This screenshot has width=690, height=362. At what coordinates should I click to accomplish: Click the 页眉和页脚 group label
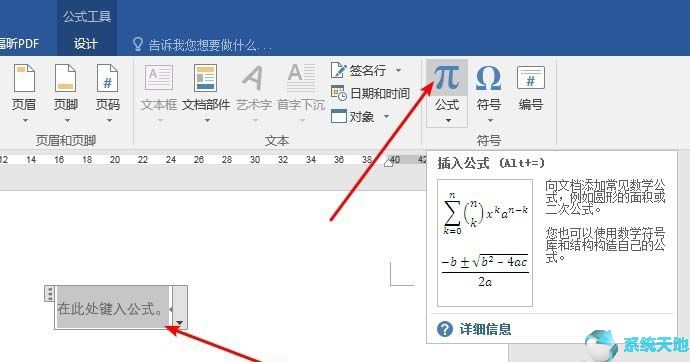pyautogui.click(x=66, y=141)
